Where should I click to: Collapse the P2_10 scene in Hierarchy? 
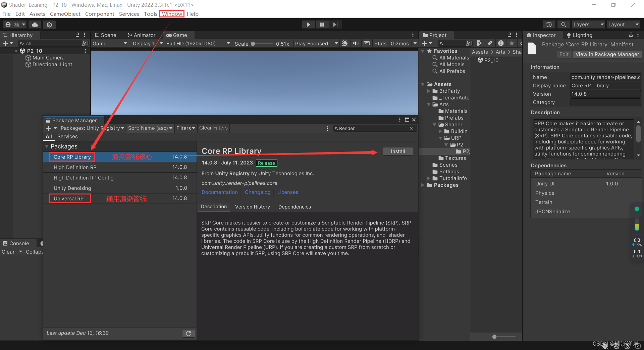coord(16,51)
